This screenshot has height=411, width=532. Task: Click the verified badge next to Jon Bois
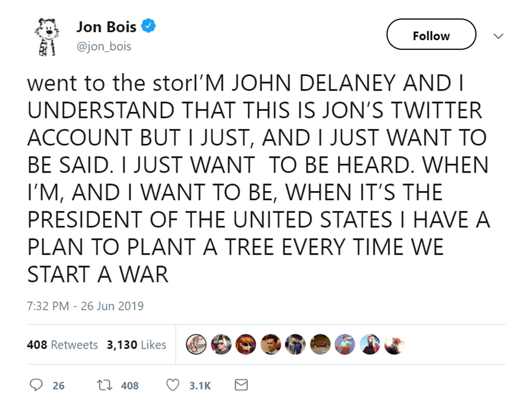[148, 25]
